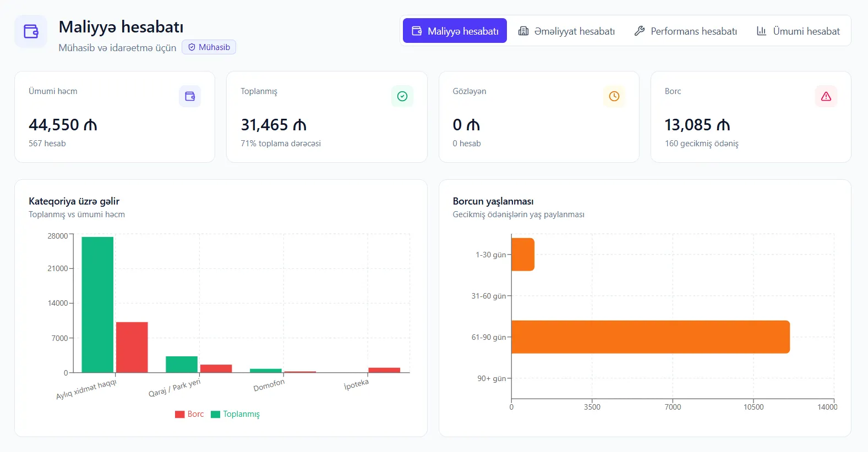The height and width of the screenshot is (452, 868).
Task: Click green Domofon collected bar
Action: (266, 371)
